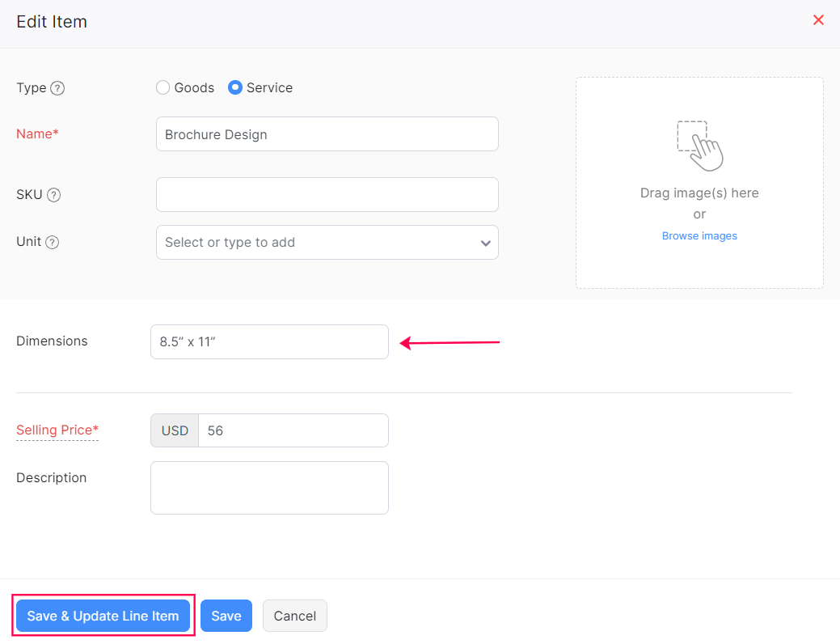Viewport: 840px width, 644px height.
Task: Click the Name field containing Brochure Design
Action: point(327,133)
